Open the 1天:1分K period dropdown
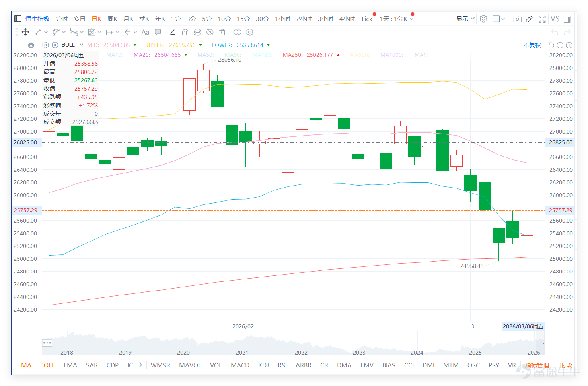 [397, 19]
